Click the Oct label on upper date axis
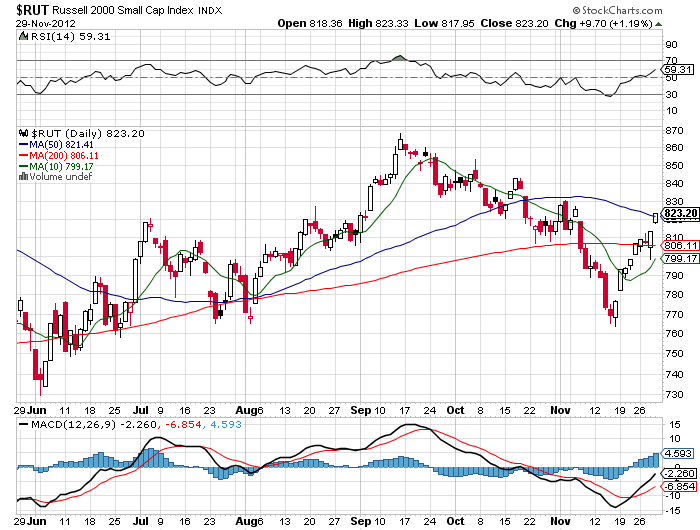 tap(455, 410)
